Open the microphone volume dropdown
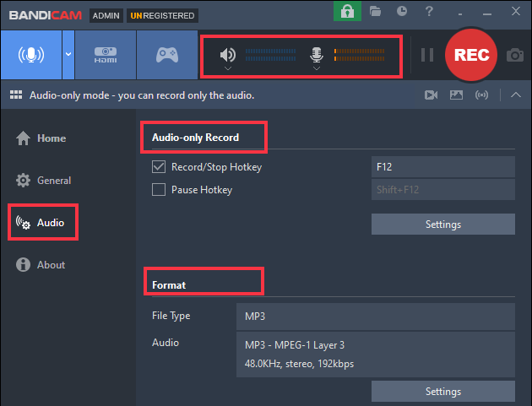532x406 pixels. point(316,68)
